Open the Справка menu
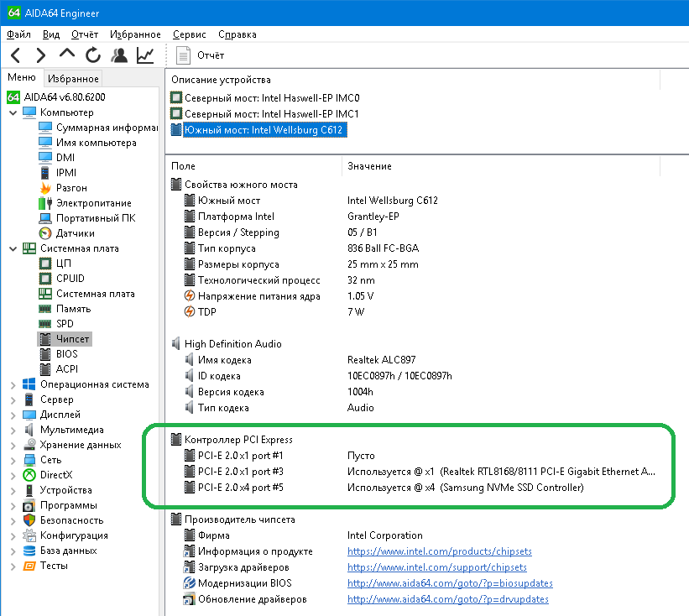689x616 pixels. 237,34
